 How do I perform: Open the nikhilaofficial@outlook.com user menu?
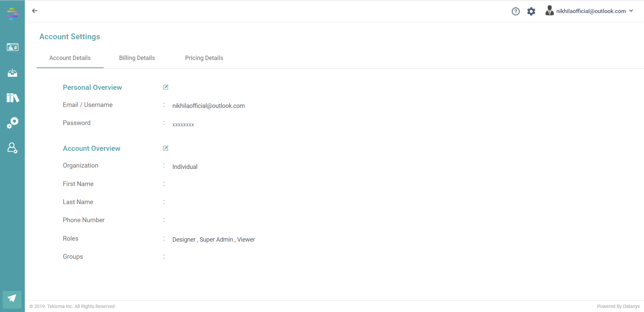[591, 11]
